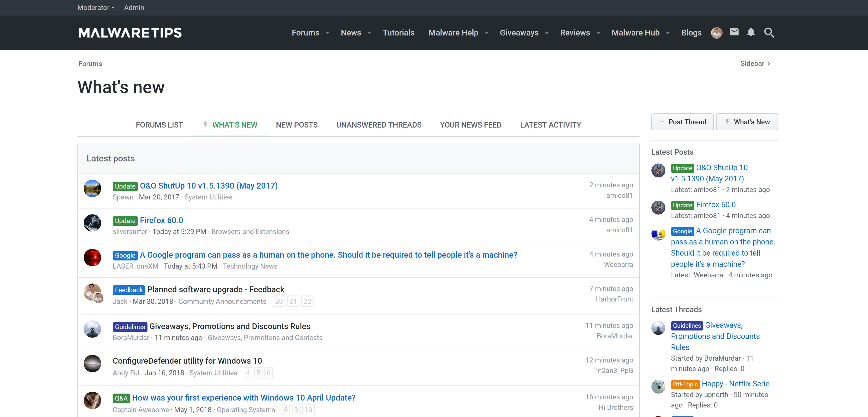Click LASER_oneXM's red avatar
Screen dimensions: 868x417
[92, 257]
